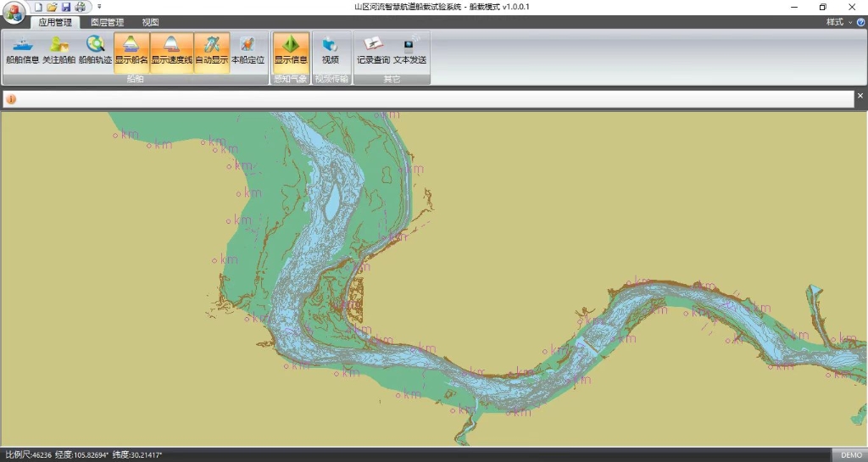Close the information message bar
This screenshot has height=462, width=868.
coord(860,96)
